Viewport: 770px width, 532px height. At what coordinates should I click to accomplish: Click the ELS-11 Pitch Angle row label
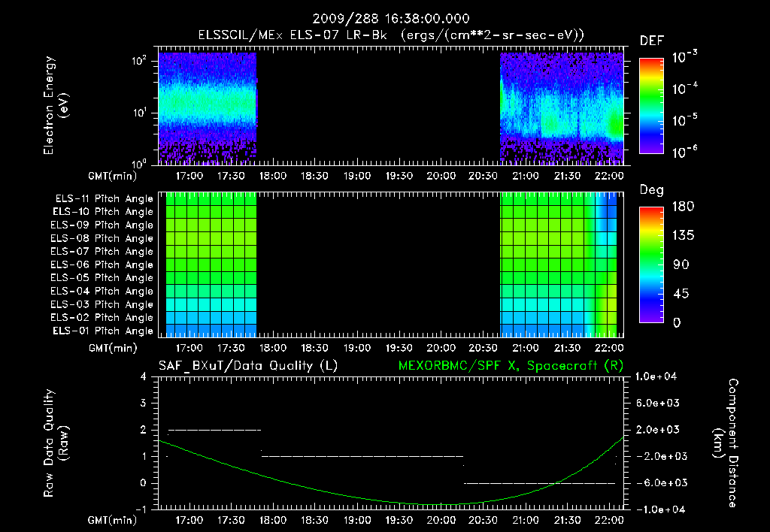(x=104, y=199)
